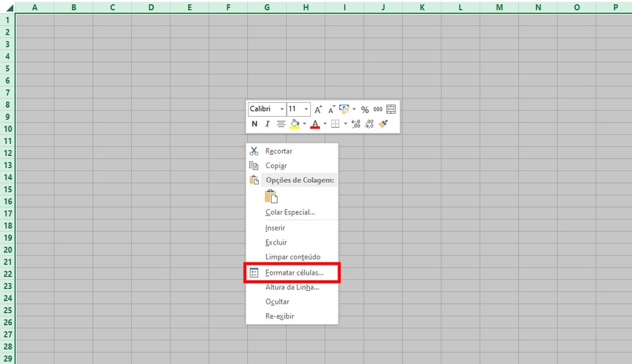Choose Recortar from context menu

coord(292,151)
